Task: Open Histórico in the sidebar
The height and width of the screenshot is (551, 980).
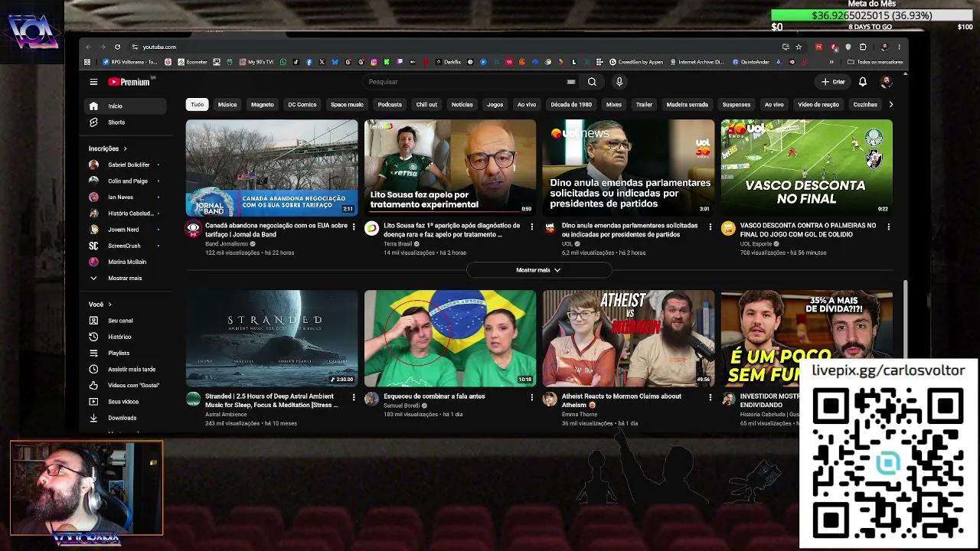Action: pyautogui.click(x=125, y=337)
